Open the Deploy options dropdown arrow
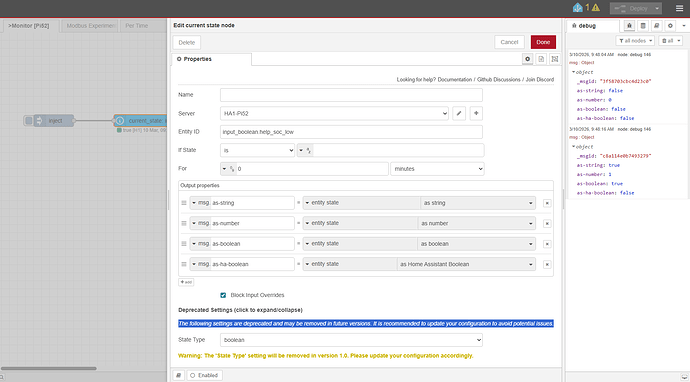This screenshot has height=382, width=690. [x=657, y=8]
